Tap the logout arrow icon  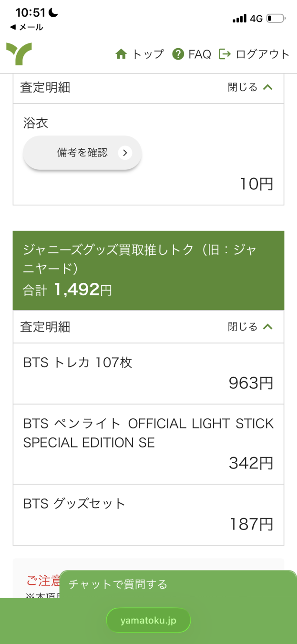click(225, 54)
